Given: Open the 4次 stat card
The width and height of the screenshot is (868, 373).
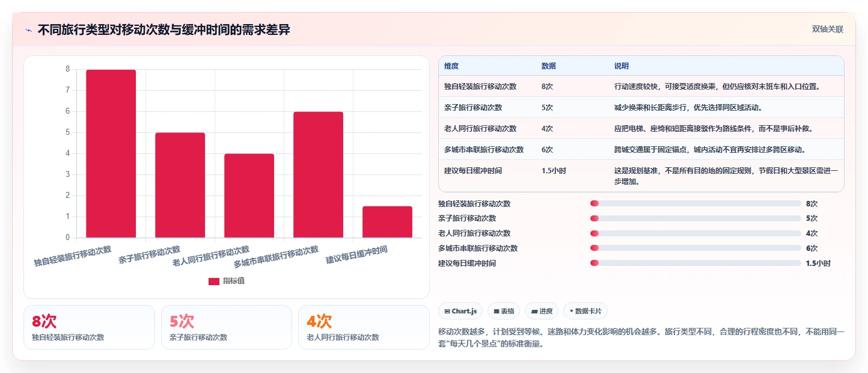Looking at the screenshot, I should (x=364, y=327).
